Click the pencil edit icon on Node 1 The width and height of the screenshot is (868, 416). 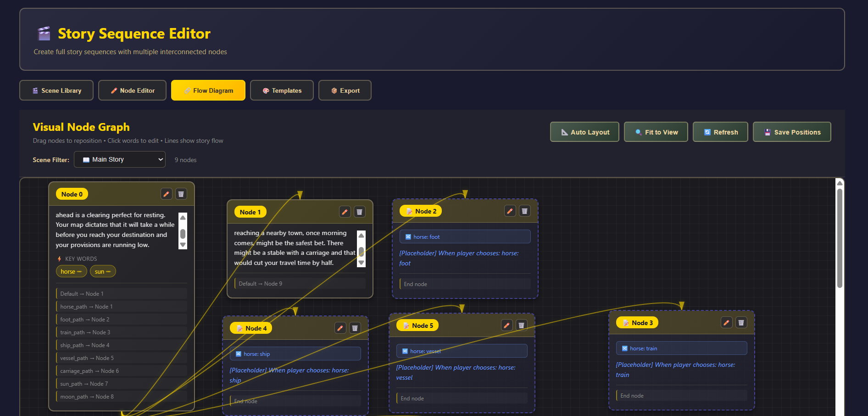pos(345,212)
